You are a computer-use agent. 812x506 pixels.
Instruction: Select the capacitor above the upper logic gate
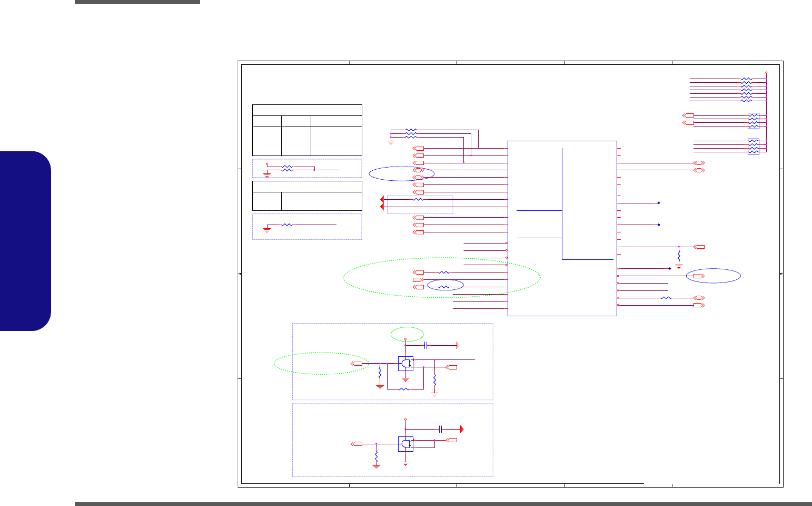point(425,345)
